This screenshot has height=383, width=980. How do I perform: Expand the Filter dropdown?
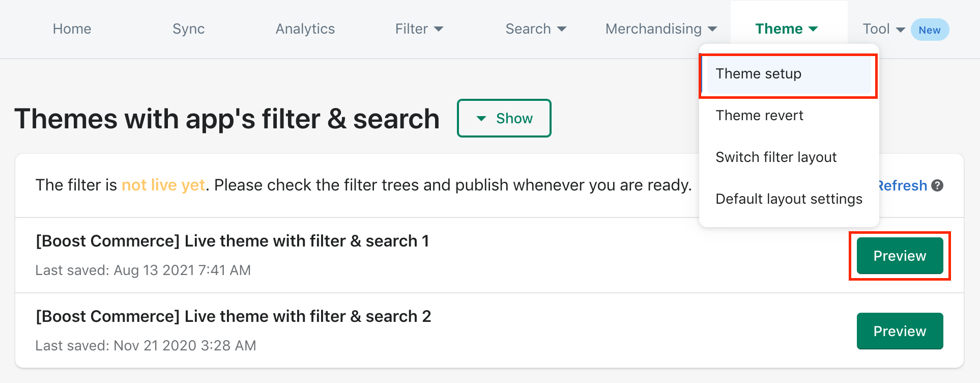419,29
